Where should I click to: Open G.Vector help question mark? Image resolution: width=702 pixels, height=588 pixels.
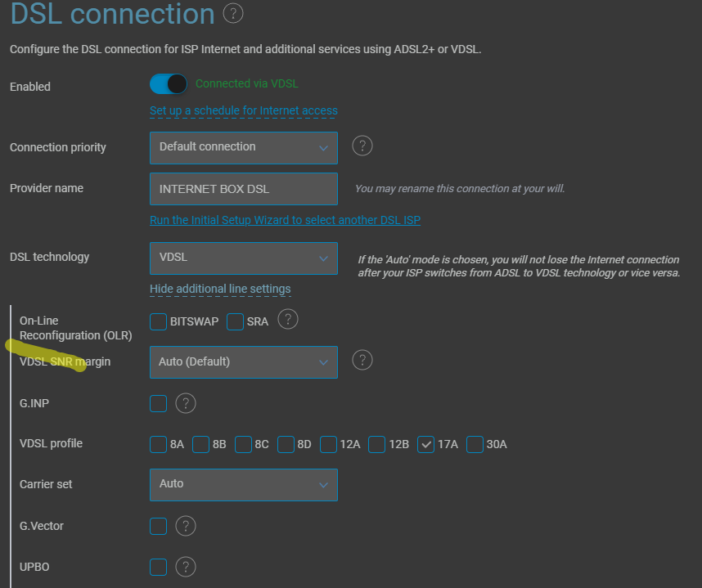186,526
